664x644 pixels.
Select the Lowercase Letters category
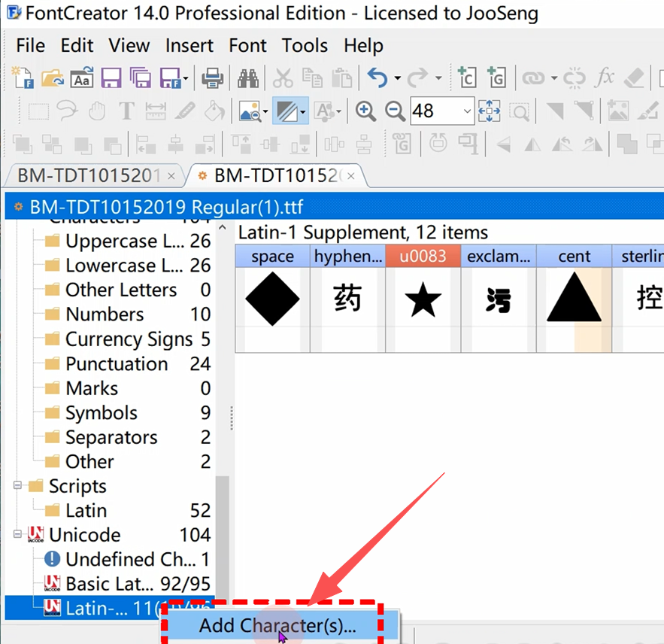click(128, 266)
